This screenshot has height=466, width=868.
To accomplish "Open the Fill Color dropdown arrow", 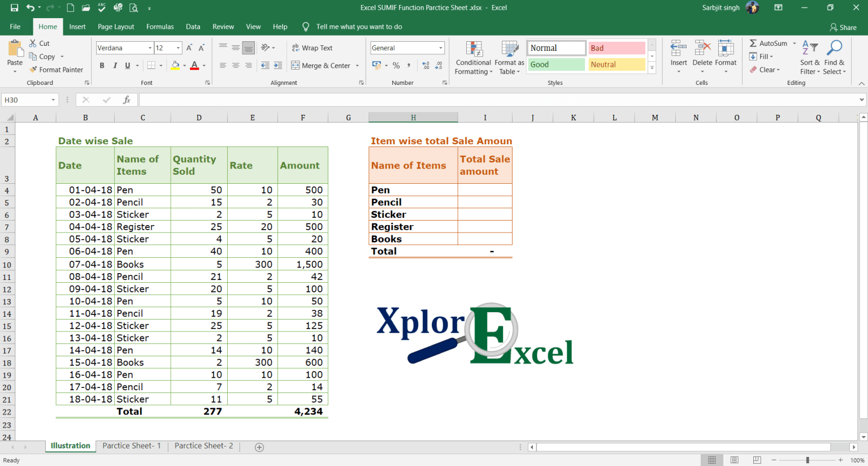I will [x=183, y=66].
